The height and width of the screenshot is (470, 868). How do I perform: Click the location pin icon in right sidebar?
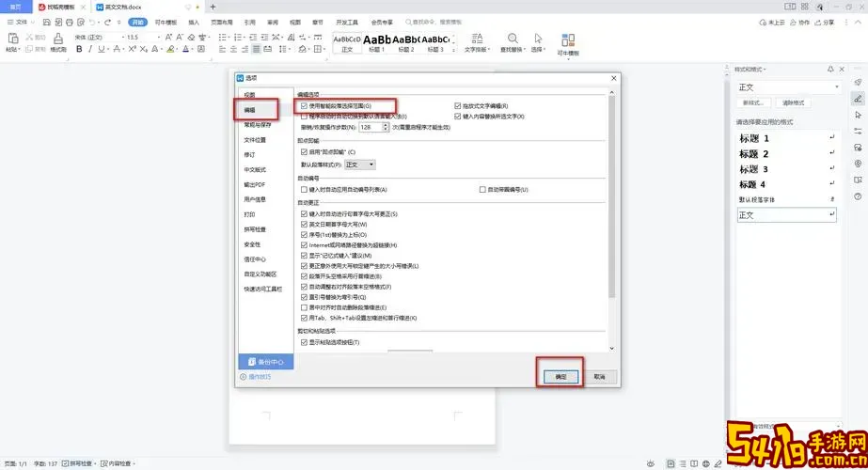pos(858,164)
